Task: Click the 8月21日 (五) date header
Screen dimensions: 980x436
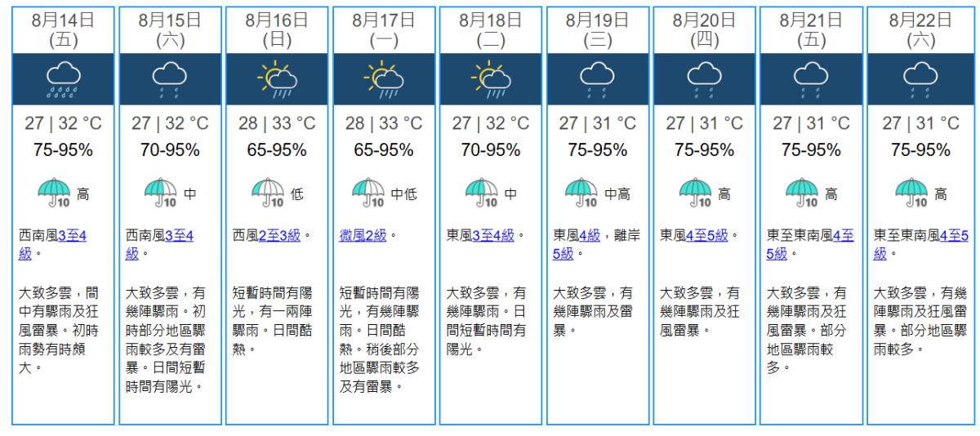Action: (811, 29)
